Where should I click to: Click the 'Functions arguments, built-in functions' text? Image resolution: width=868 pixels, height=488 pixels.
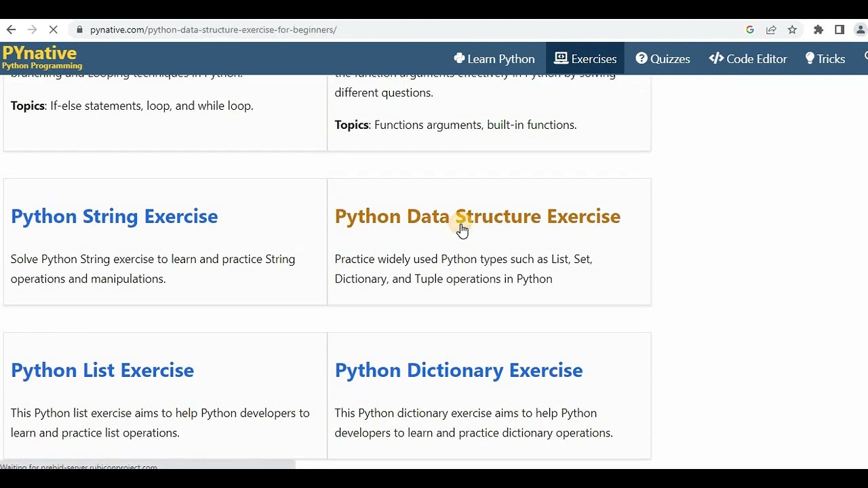pos(475,125)
